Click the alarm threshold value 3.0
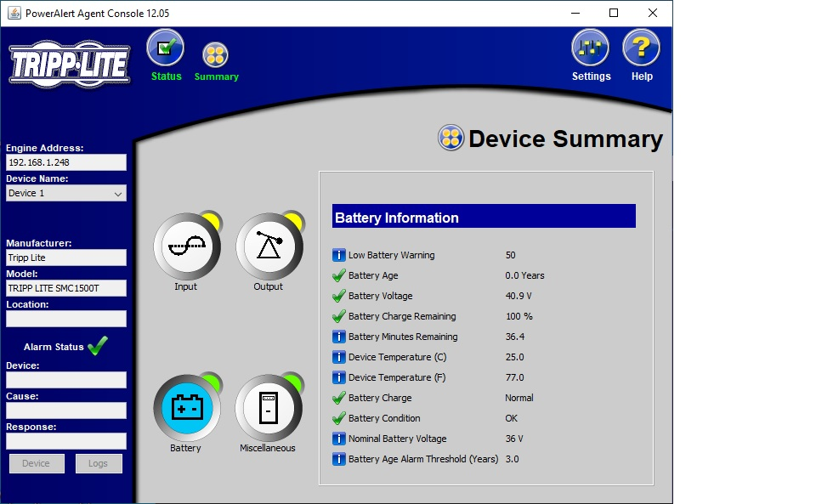816x504 pixels. tap(512, 459)
